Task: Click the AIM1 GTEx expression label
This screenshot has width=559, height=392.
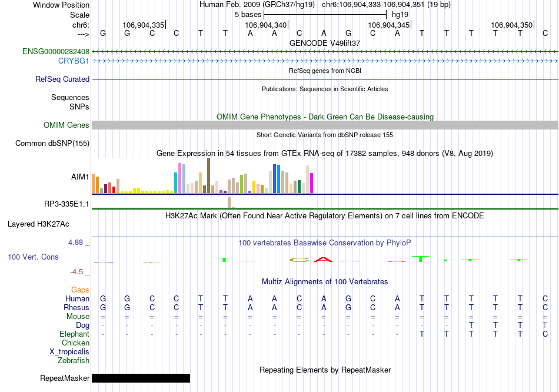Action: point(80,177)
